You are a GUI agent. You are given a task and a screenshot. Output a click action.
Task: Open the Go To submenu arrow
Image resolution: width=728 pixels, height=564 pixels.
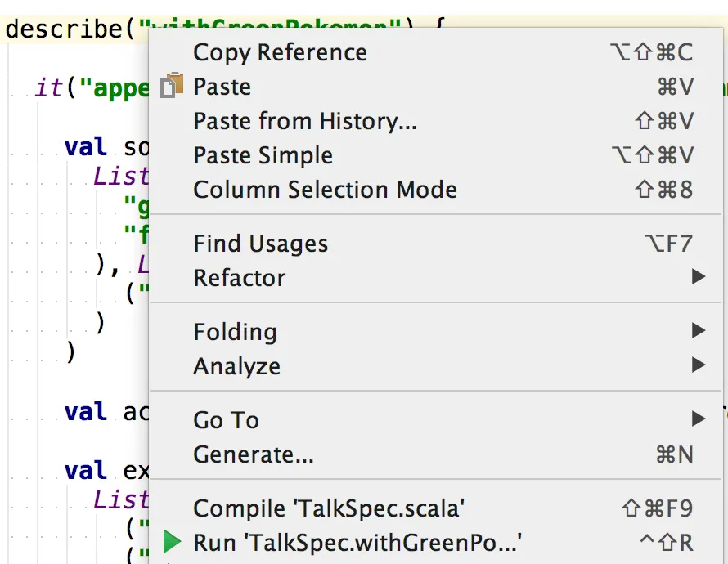(x=698, y=420)
